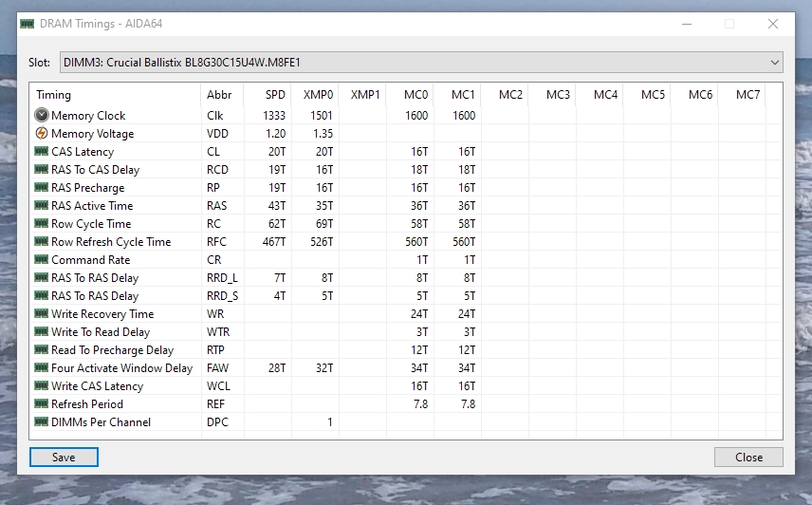The height and width of the screenshot is (505, 812).
Task: Click the DIMMs Per Channel chip icon
Action: tap(42, 421)
